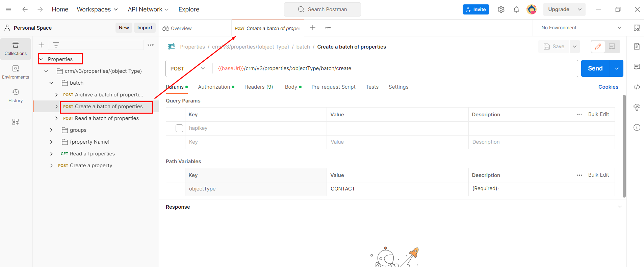
Task: Go back with the left arrow
Action: point(25,9)
